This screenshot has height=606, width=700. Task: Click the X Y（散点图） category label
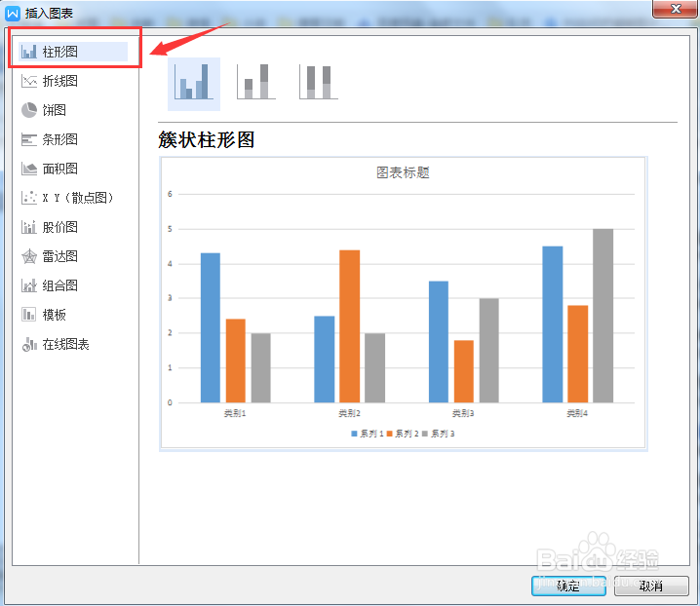pos(78,198)
